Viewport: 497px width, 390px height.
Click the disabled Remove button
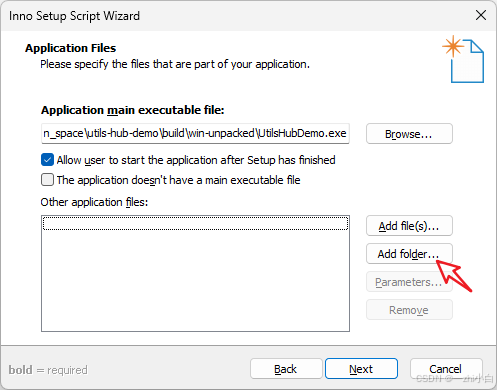point(409,310)
